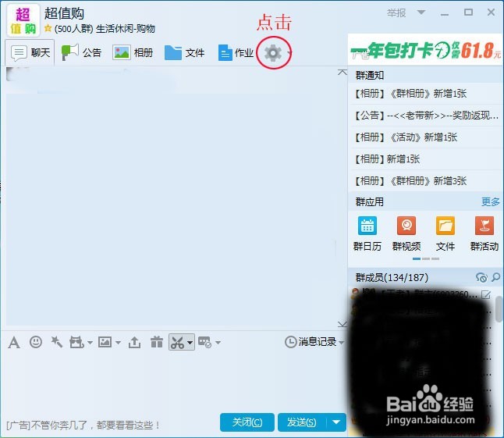
Task: Open the group settings gear icon
Action: click(x=273, y=53)
